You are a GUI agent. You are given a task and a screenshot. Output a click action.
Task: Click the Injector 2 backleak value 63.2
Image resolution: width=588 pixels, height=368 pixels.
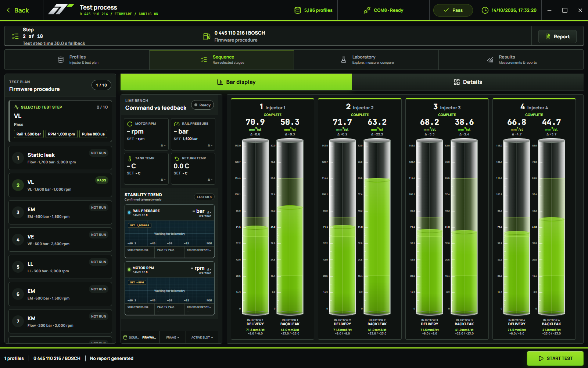(377, 122)
